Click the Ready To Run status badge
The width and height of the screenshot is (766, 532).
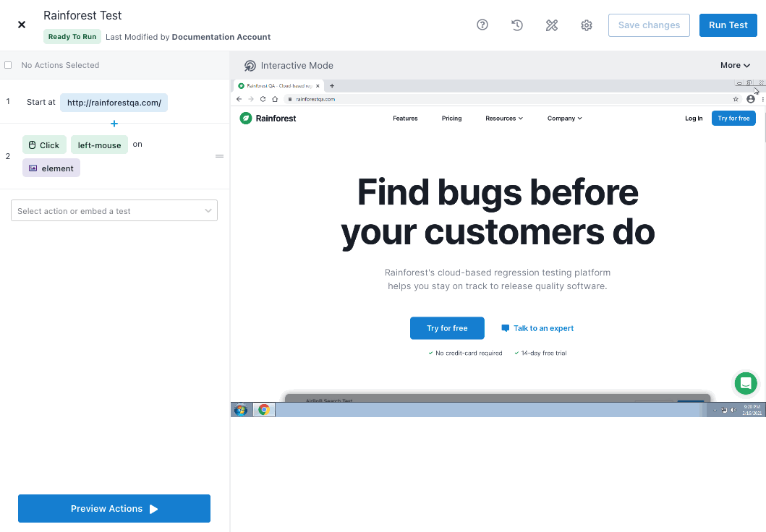[72, 37]
